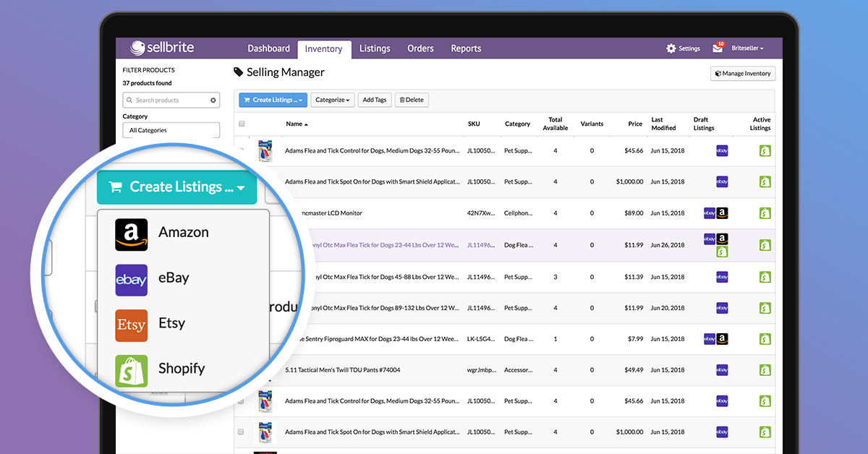Click the 37 products found text
868x454 pixels.
click(x=148, y=83)
